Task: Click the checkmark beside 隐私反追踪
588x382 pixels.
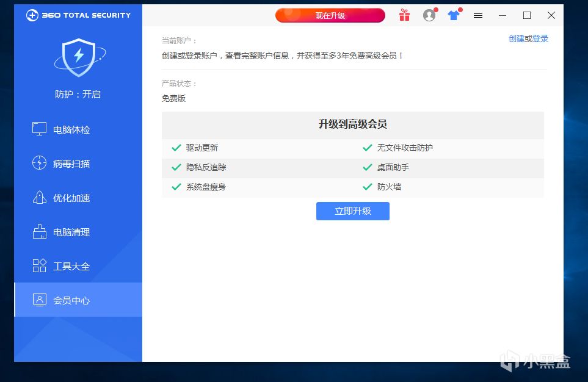Action: click(x=176, y=167)
